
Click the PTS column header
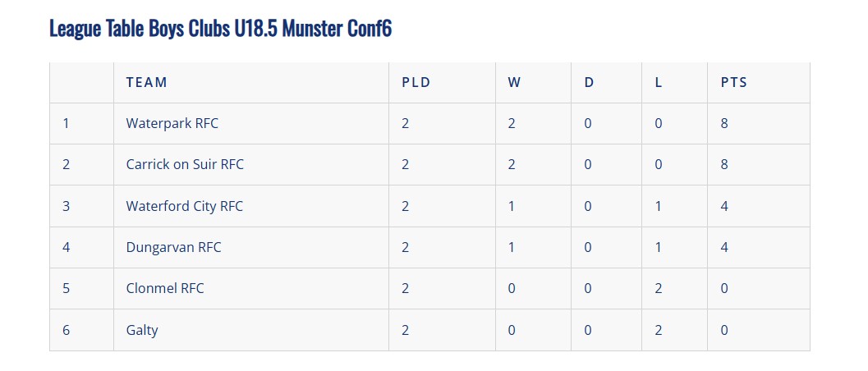click(x=734, y=82)
